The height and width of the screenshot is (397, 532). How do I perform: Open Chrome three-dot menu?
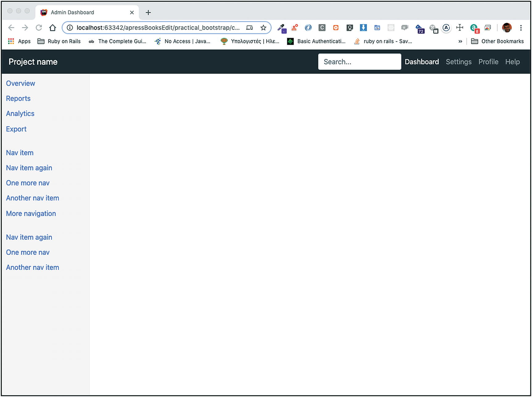521,28
